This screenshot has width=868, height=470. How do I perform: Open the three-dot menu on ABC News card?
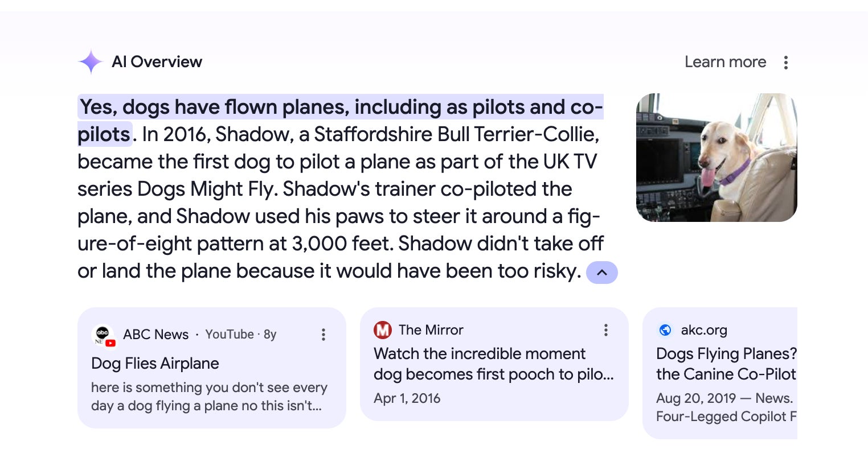[323, 335]
